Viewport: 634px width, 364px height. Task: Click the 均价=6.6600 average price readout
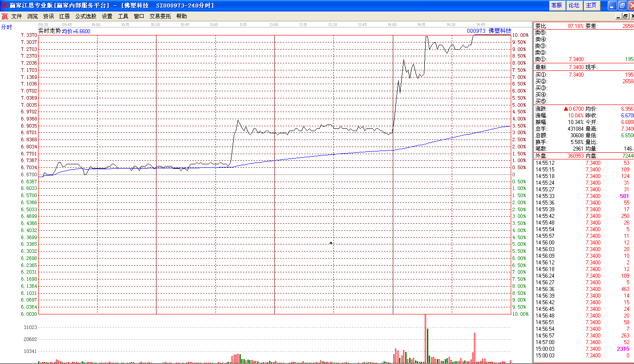[76, 31]
